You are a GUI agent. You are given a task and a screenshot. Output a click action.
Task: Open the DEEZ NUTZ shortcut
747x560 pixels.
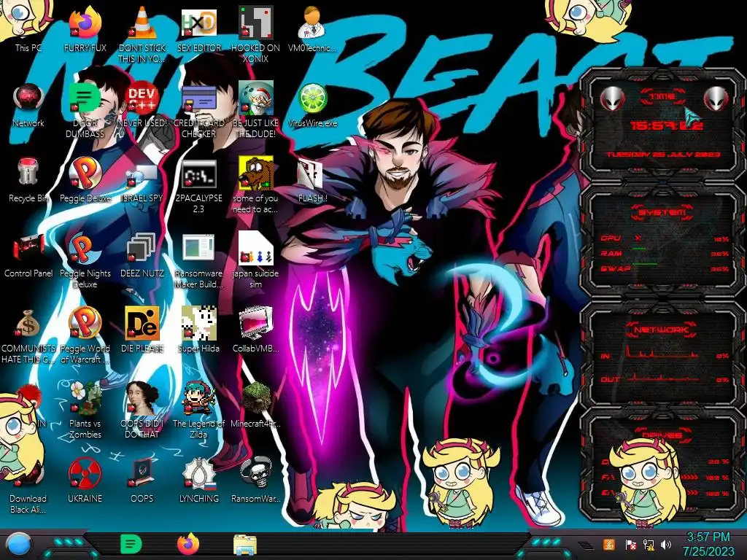pyautogui.click(x=142, y=255)
